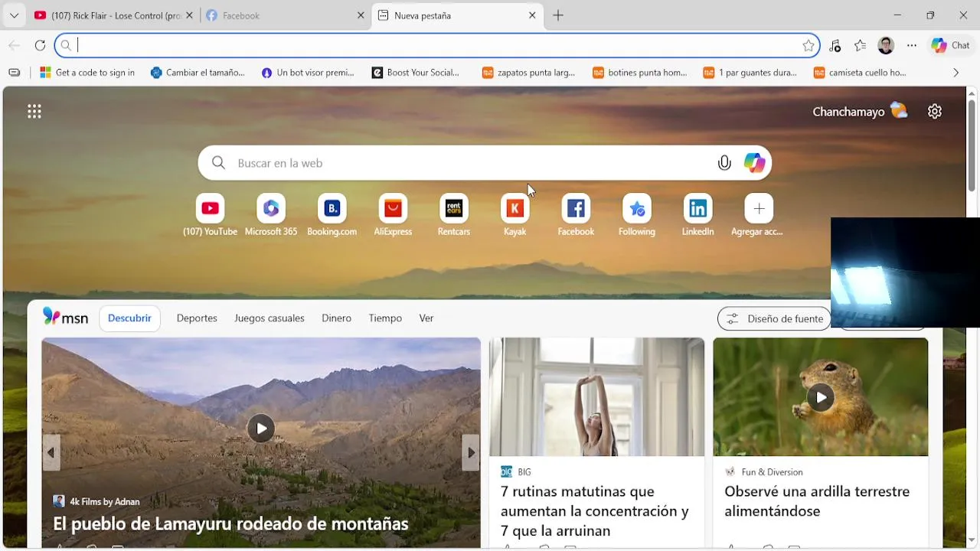Open the Favorites list toolbar icon

click(861, 45)
